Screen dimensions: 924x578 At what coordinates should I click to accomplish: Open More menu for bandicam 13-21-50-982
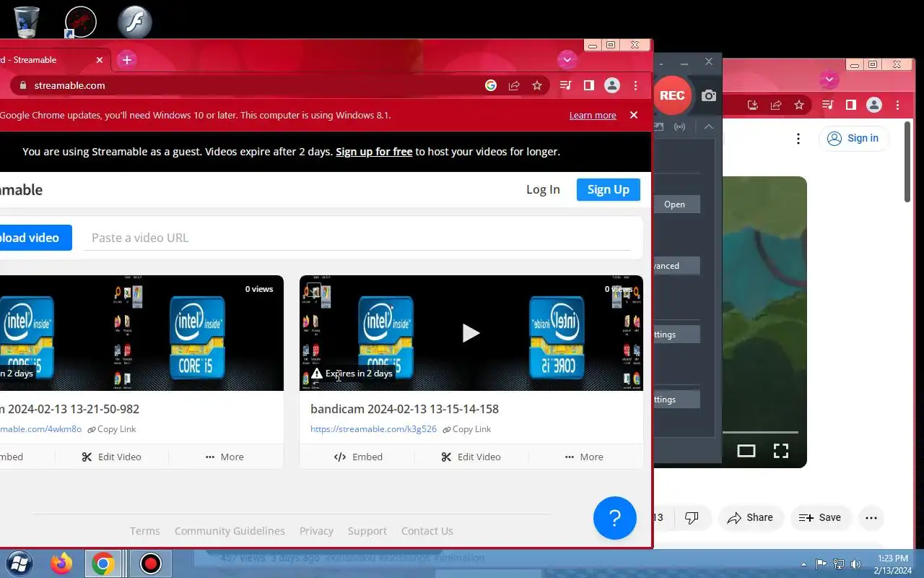coord(225,457)
